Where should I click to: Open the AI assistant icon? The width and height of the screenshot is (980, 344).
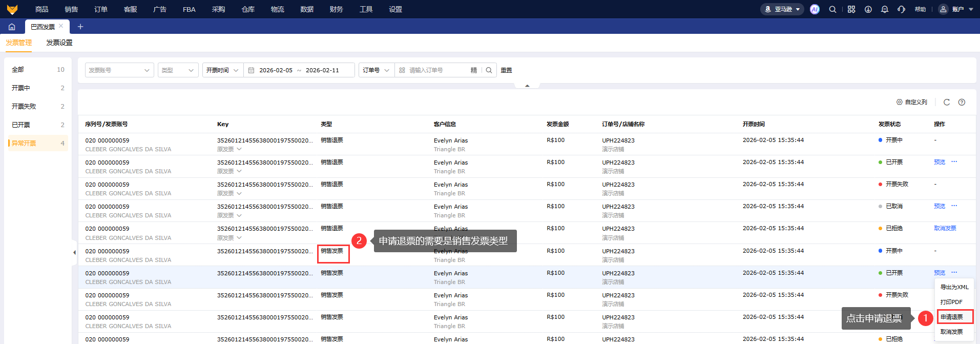coord(815,9)
